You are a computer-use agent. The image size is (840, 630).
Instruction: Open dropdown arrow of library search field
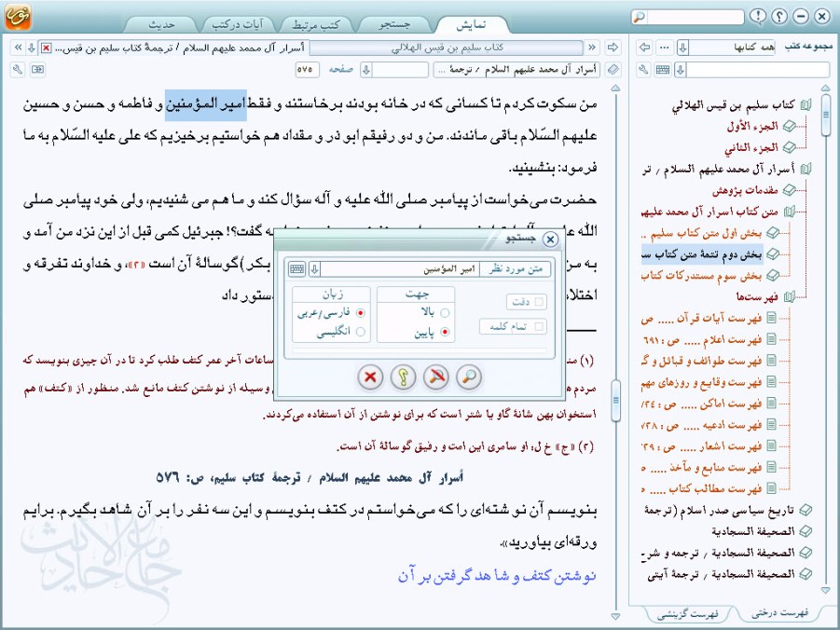pos(681,70)
